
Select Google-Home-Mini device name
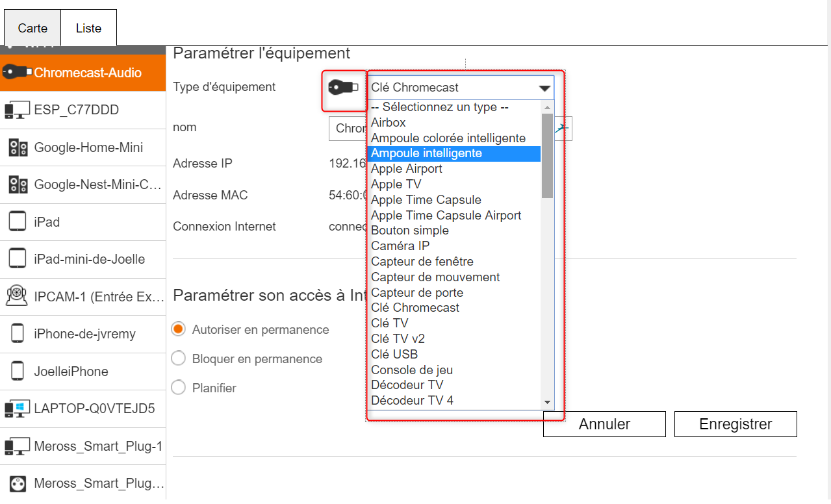(88, 147)
